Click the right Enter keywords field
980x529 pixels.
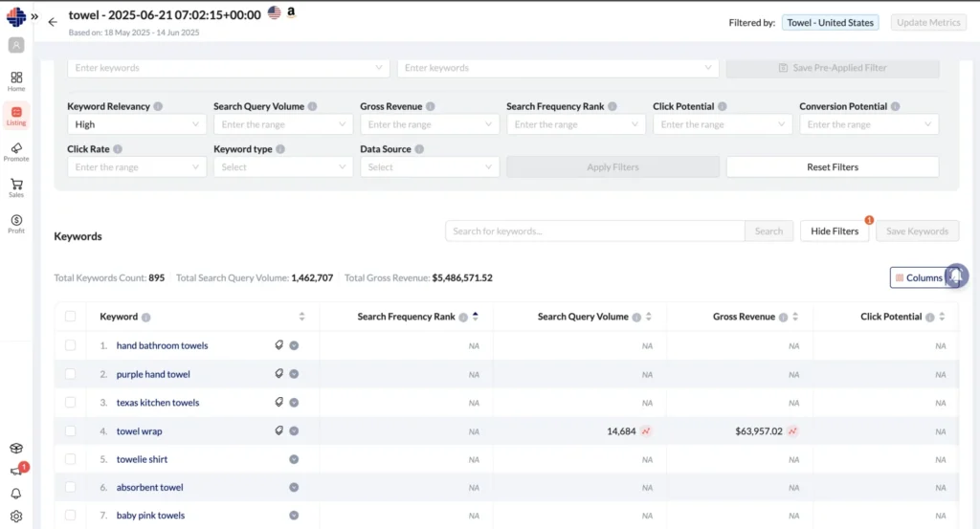(558, 68)
